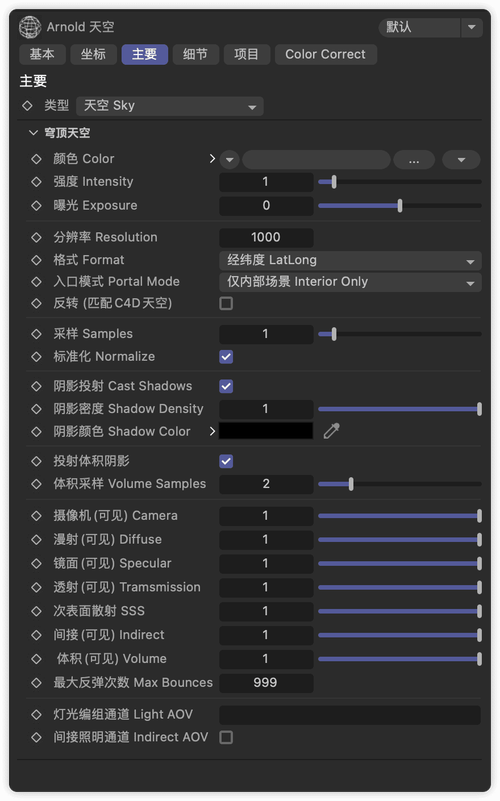Open the 默认 preset dropdown arrow
Viewport: 500px width, 801px height.
point(472,27)
